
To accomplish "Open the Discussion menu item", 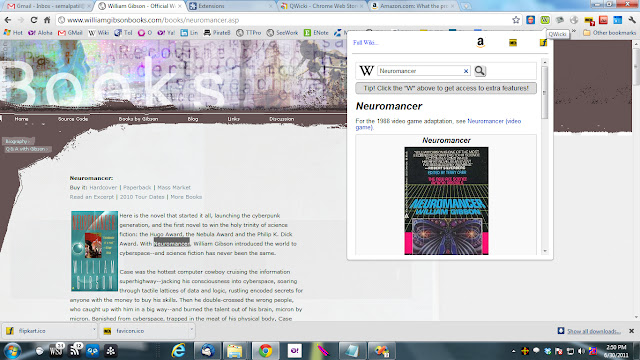I will click(x=282, y=119).
